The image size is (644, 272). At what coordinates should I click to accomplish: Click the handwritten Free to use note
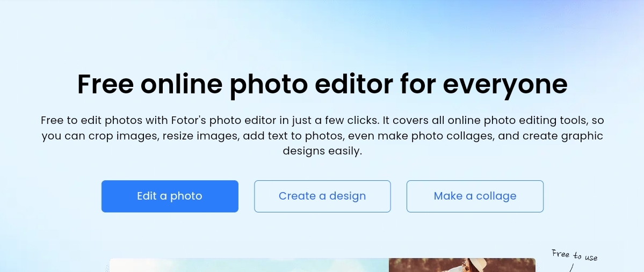tap(574, 255)
